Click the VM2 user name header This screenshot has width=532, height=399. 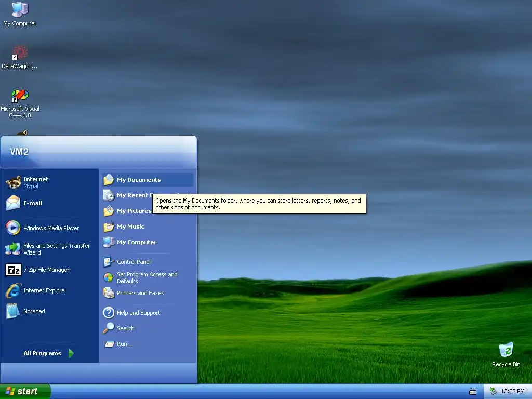click(x=19, y=152)
